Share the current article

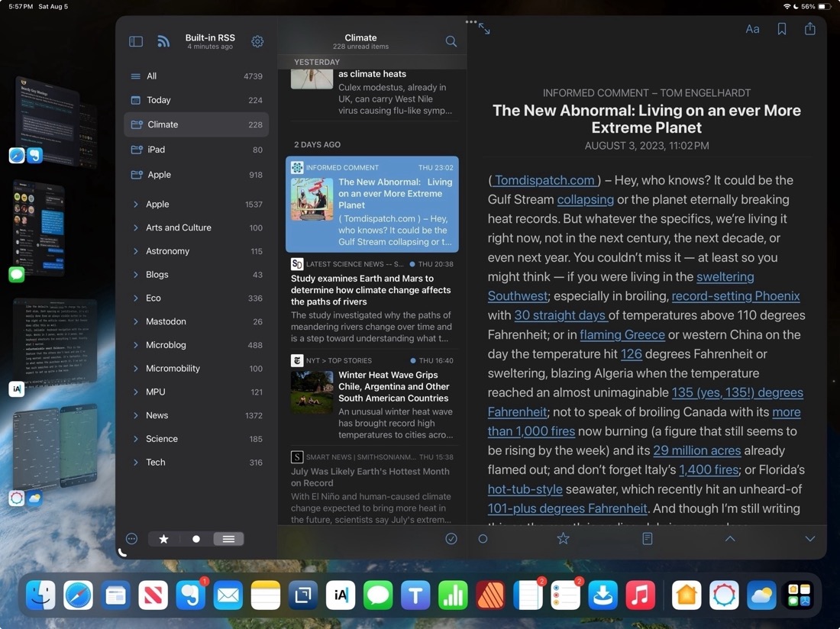(809, 28)
